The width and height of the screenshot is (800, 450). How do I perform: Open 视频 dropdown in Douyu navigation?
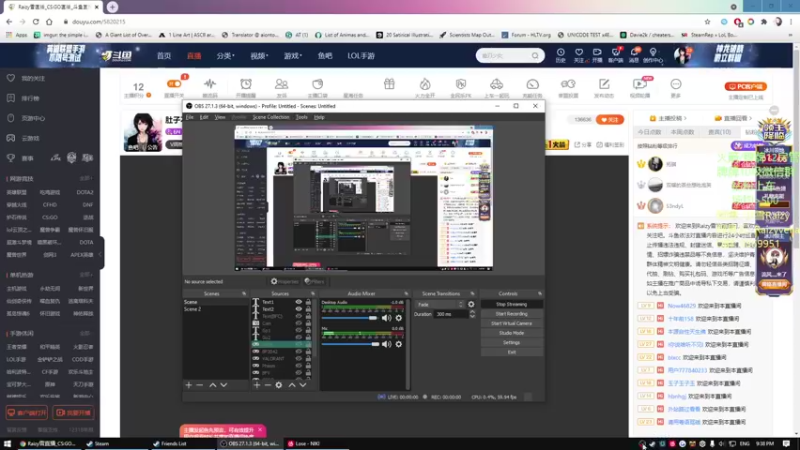(259, 56)
